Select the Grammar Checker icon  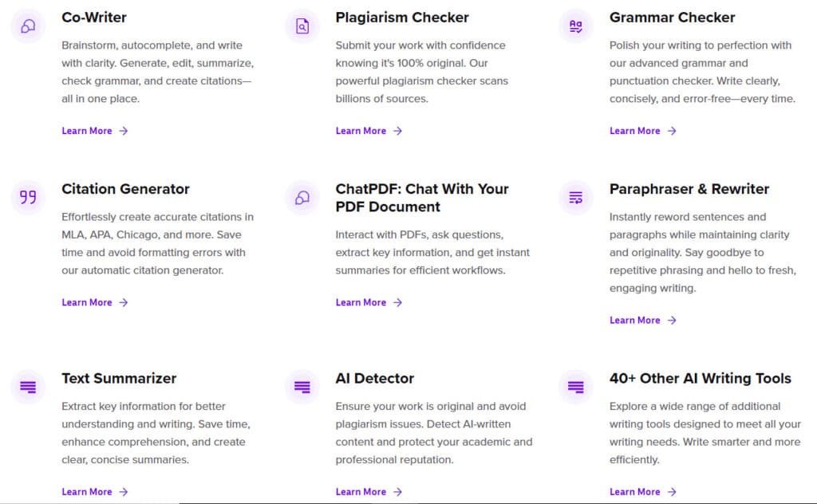(x=575, y=26)
